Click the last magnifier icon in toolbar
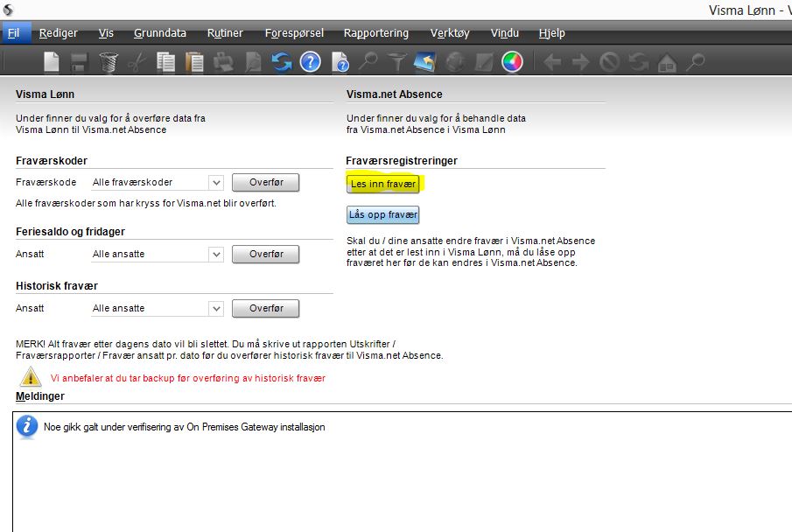Image resolution: width=792 pixels, height=532 pixels. [696, 62]
